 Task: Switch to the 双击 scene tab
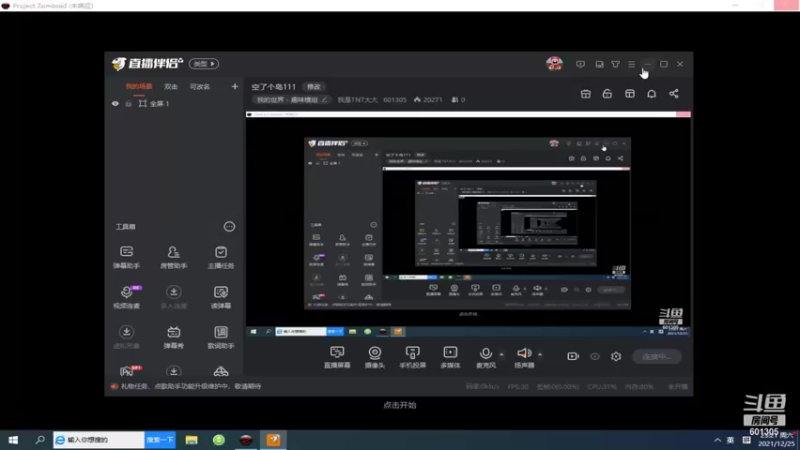(x=171, y=87)
